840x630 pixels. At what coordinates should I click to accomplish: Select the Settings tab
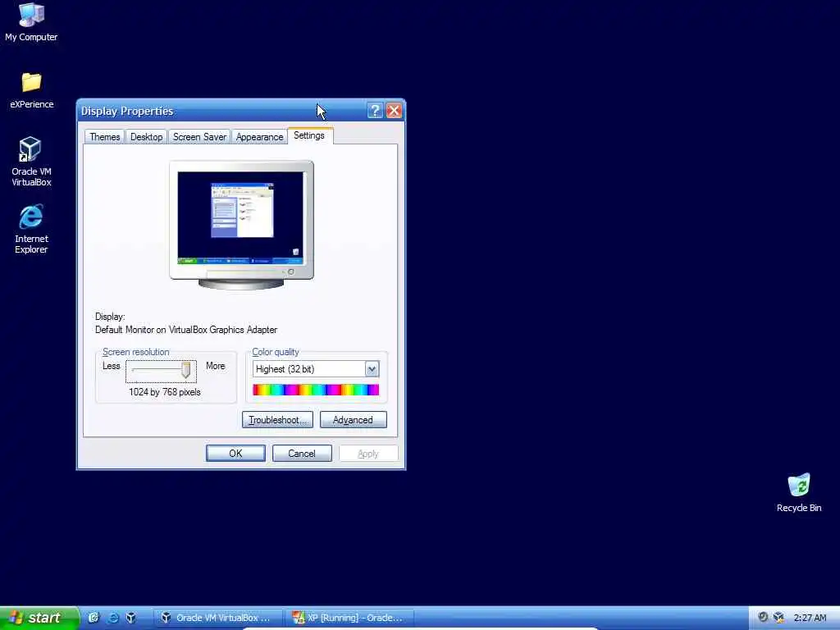(x=309, y=136)
